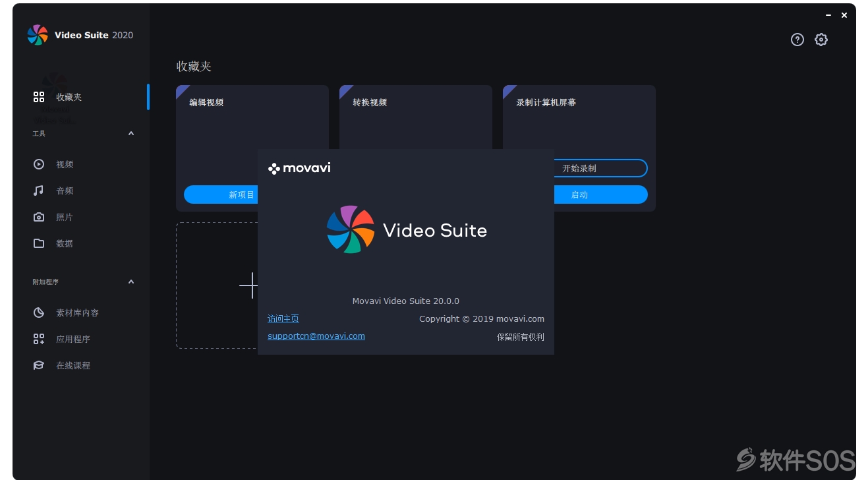Click the 数据 folder icon
Image resolution: width=868 pixels, height=480 pixels.
39,243
